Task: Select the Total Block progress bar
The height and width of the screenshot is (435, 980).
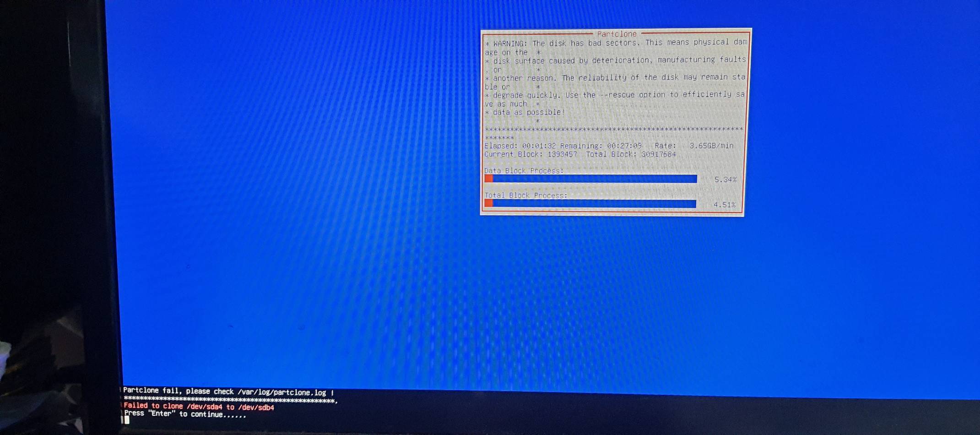Action: coord(590,204)
